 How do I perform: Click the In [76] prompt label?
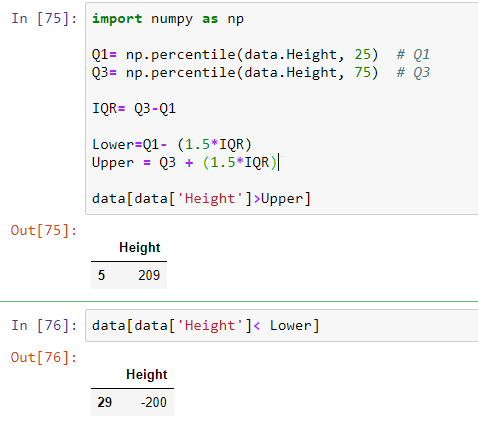click(44, 325)
